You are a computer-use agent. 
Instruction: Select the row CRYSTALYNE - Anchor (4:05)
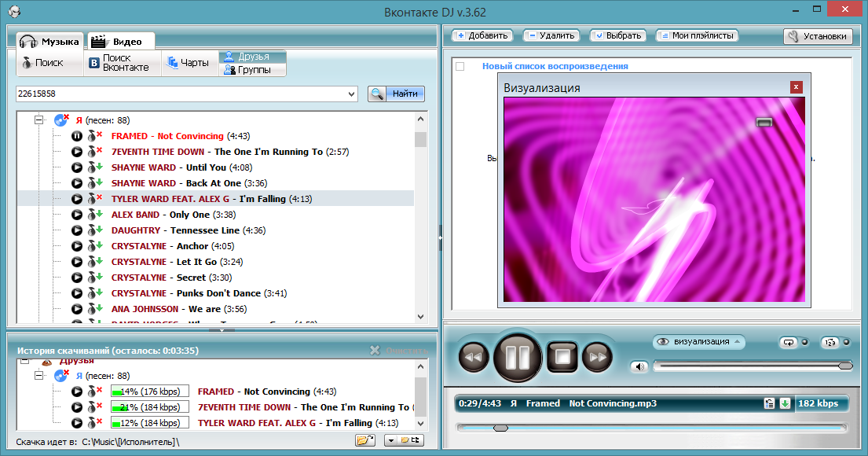(216, 246)
